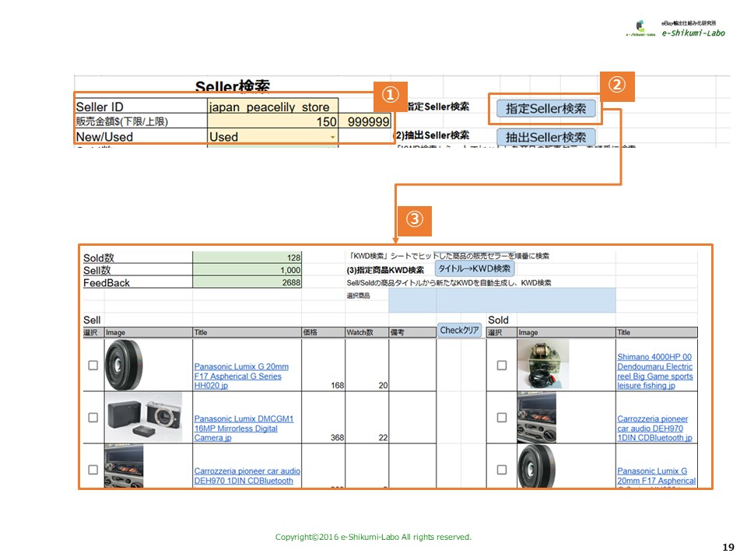
Task: Open the Panasonic Lumix G 20mm link in Sell list
Action: click(241, 376)
